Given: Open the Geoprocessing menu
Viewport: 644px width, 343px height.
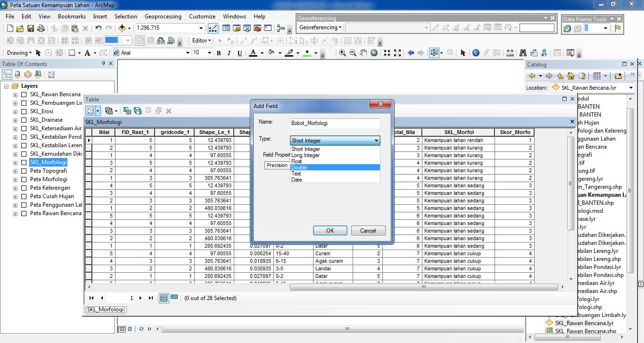Looking at the screenshot, I should 163,17.
